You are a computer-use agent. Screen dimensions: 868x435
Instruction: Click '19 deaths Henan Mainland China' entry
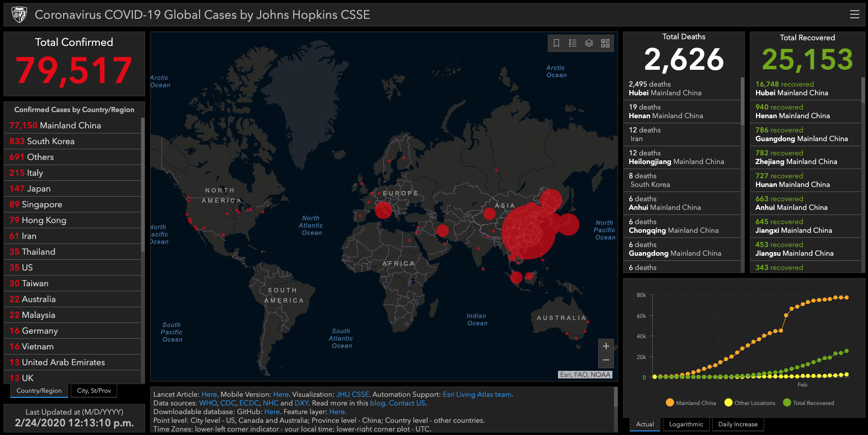tap(682, 112)
